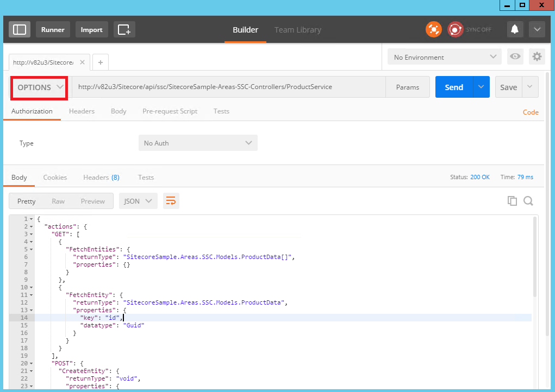The image size is (555, 392).
Task: Open the response Cookies tab
Action: pos(55,178)
